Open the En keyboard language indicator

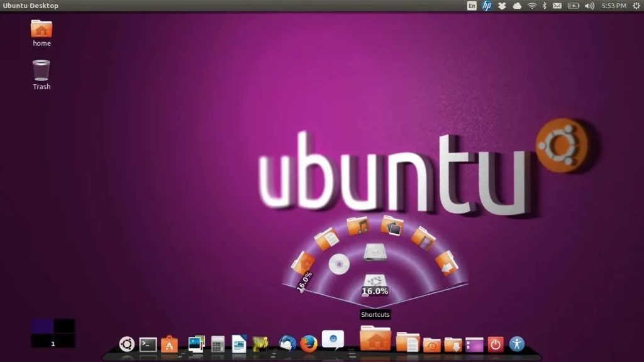[472, 6]
